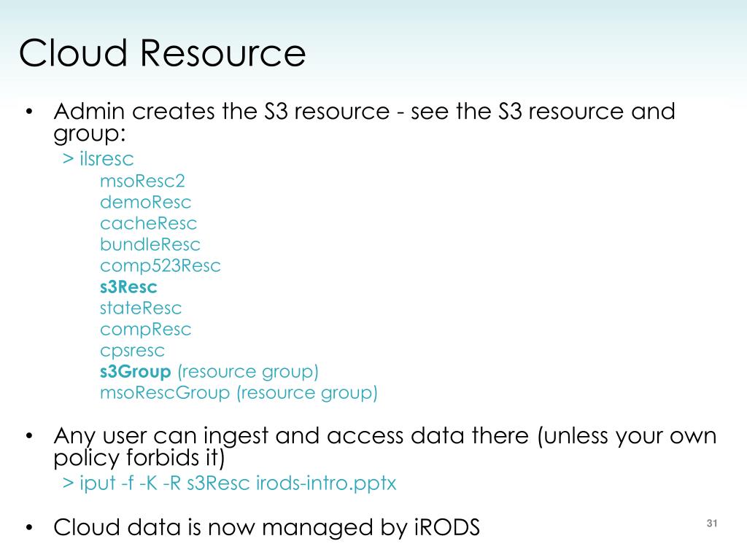747x560 pixels.
Task: Click the 'stateResc' resource entry
Action: 141,308
